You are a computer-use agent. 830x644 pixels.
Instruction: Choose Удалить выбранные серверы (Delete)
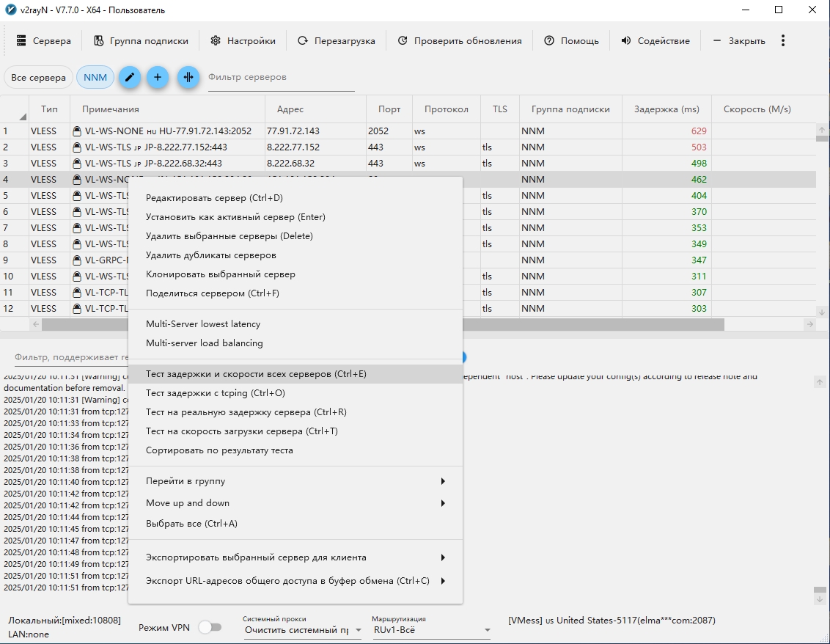pos(295,236)
